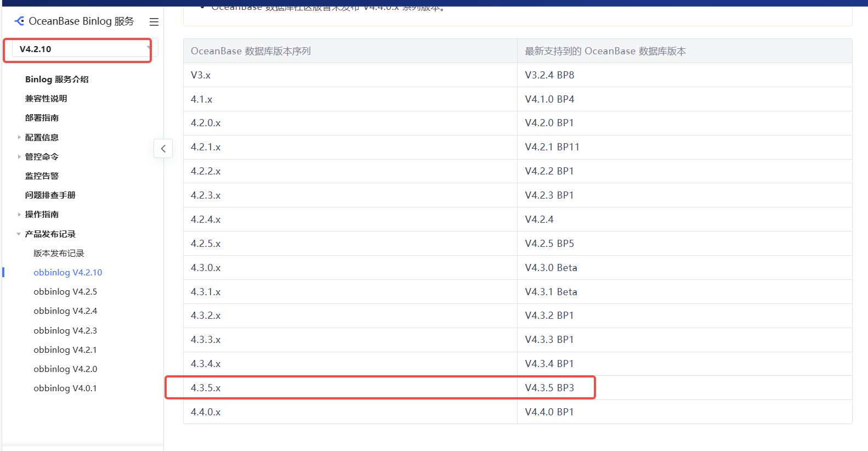Image resolution: width=868 pixels, height=451 pixels.
Task: Open the V4.2.10 version dropdown
Action: (x=82, y=49)
